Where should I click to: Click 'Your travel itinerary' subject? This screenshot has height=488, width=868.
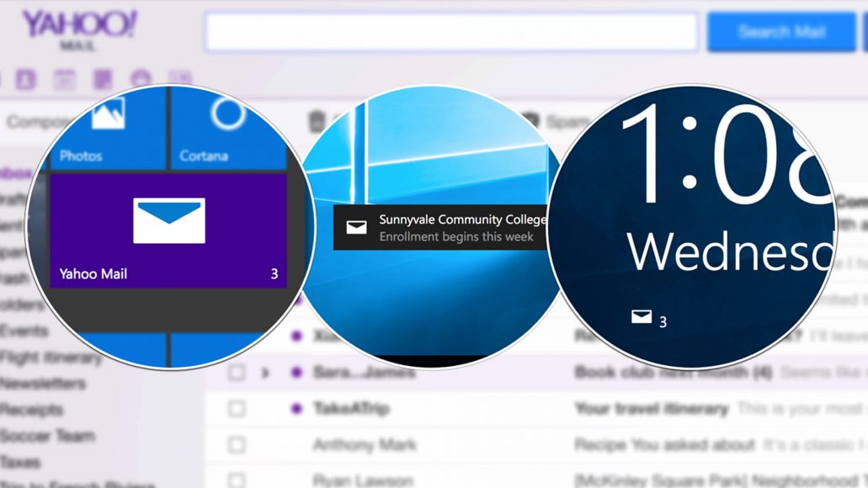[652, 409]
